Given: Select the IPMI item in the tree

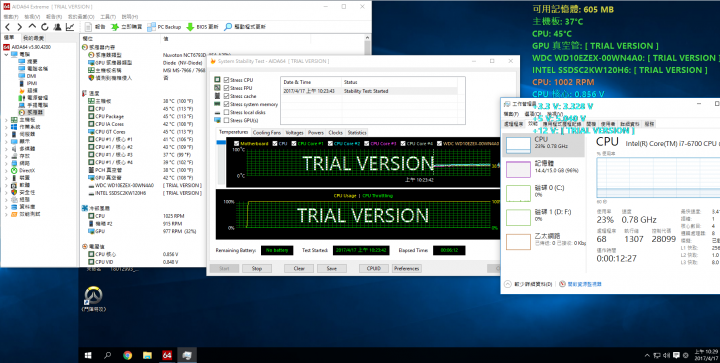Looking at the screenshot, I should pyautogui.click(x=28, y=83).
